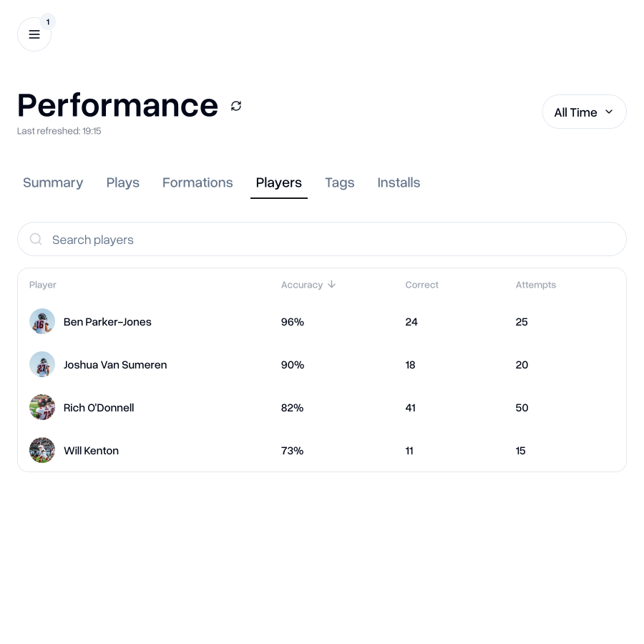Open the All Time period dropdown
This screenshot has width=644, height=644.
tap(584, 112)
